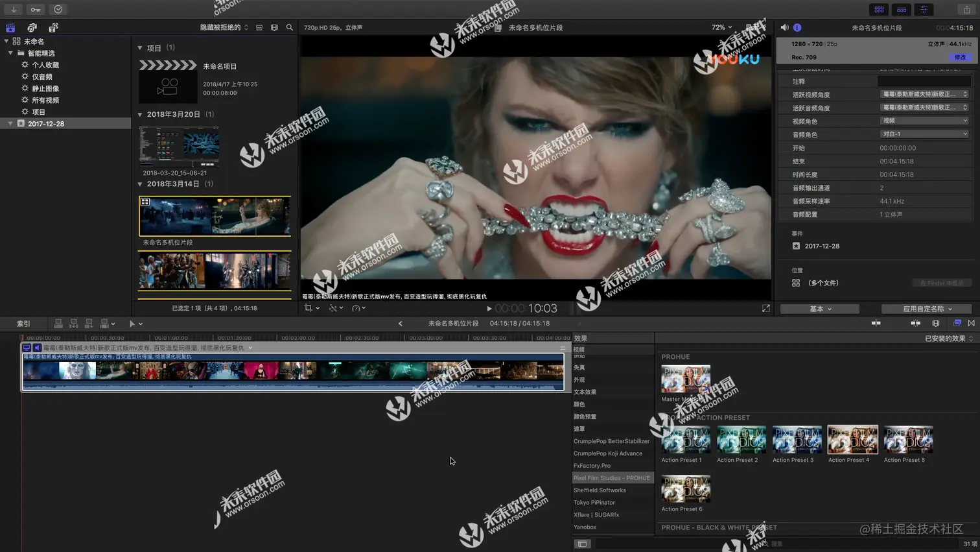Go back in timeline history arrow

(x=400, y=323)
